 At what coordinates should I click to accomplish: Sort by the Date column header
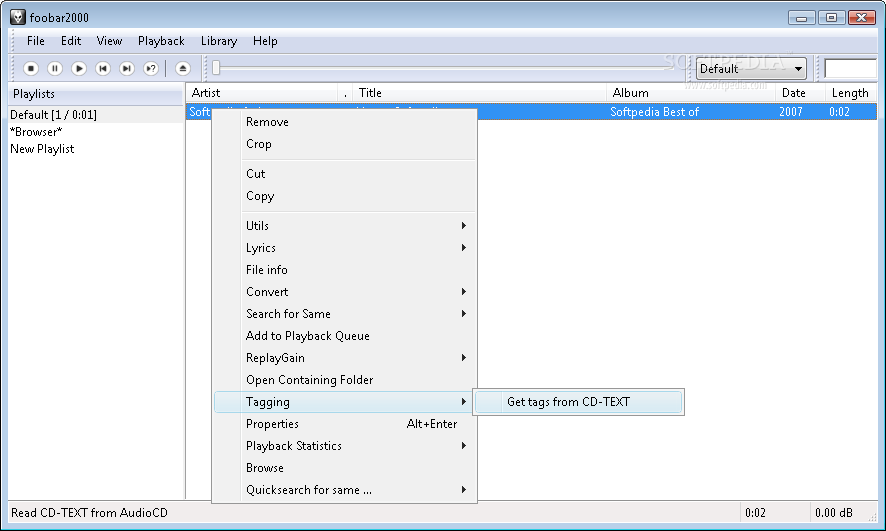[x=800, y=93]
